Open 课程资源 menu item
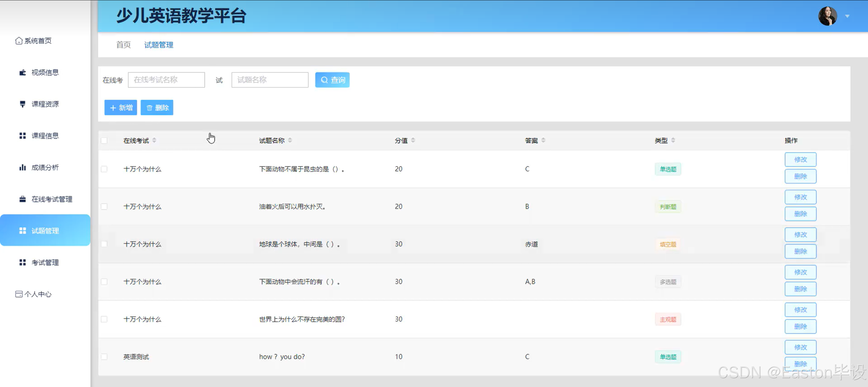The image size is (868, 387). pos(45,104)
